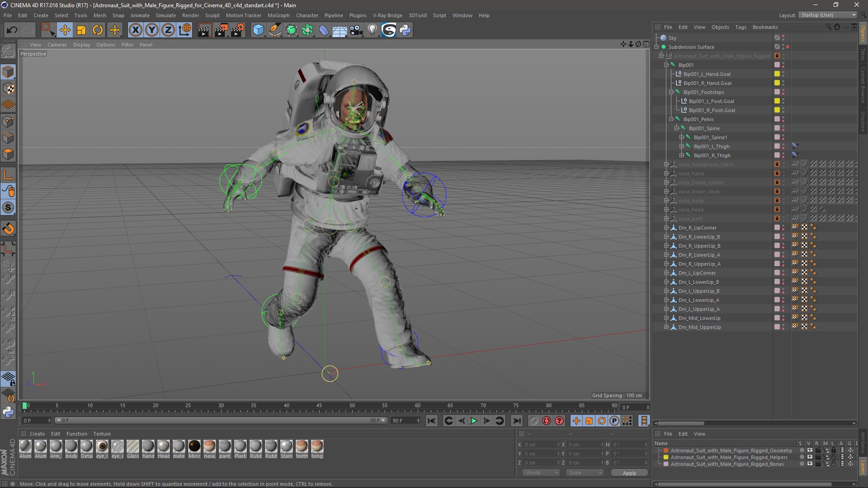This screenshot has width=868, height=488.
Task: Expand the nasa_hand object node
Action: pyautogui.click(x=666, y=174)
